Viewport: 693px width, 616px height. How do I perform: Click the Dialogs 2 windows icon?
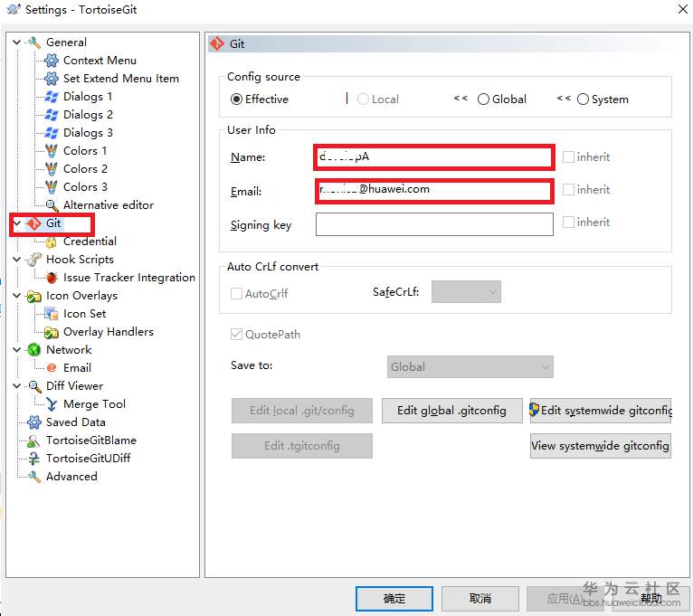point(52,115)
